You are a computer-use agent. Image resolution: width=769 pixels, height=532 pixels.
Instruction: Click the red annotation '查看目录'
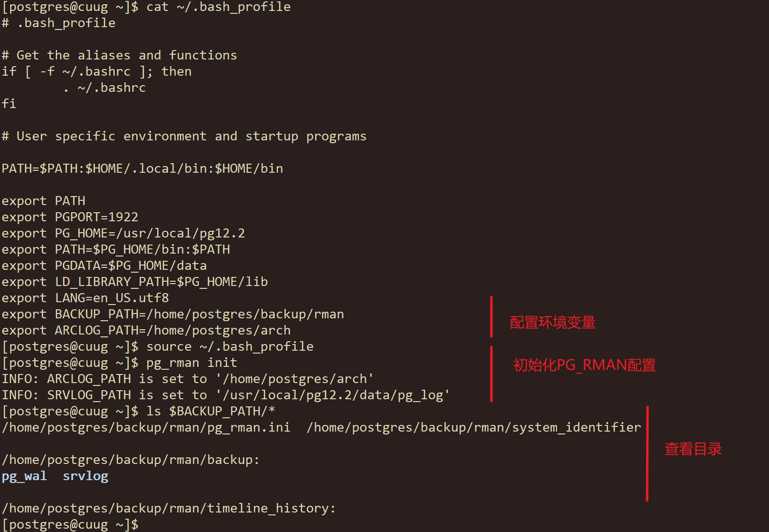pyautogui.click(x=693, y=449)
